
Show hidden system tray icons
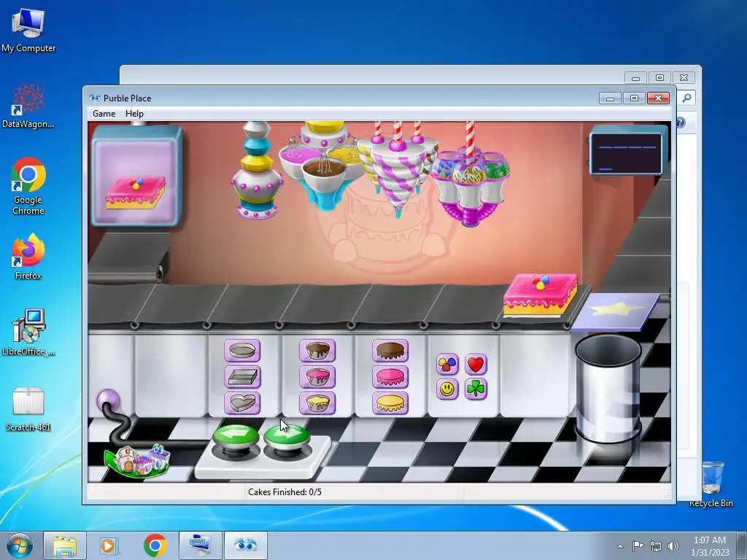click(x=620, y=546)
